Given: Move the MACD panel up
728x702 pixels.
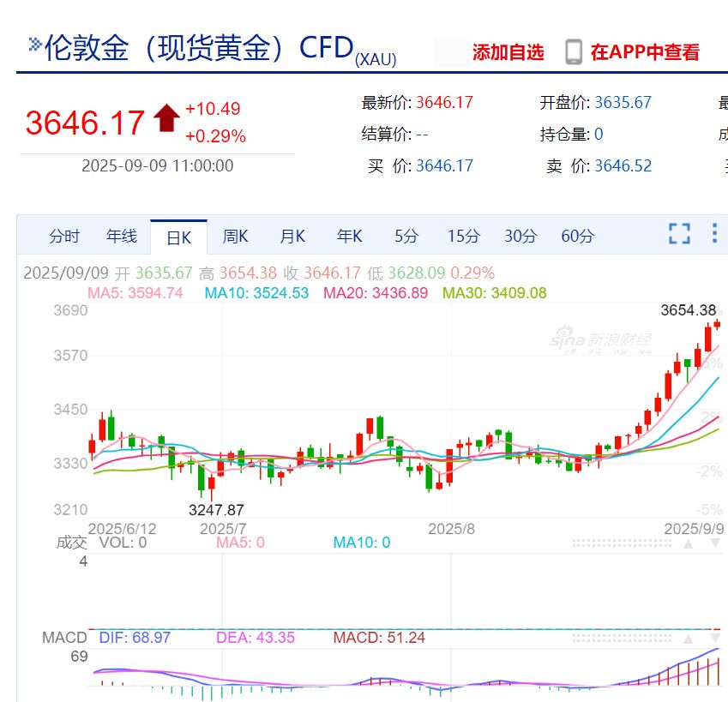Looking at the screenshot, I should (x=689, y=639).
